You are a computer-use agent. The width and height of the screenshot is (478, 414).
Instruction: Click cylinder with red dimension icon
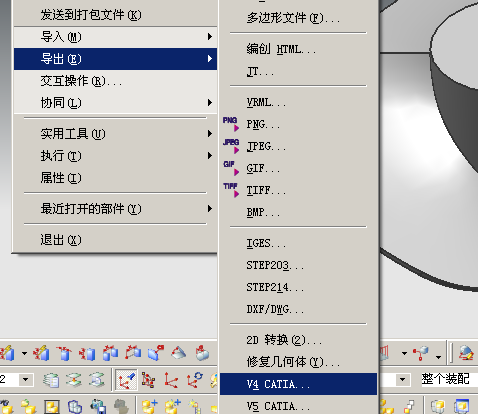tap(202, 353)
